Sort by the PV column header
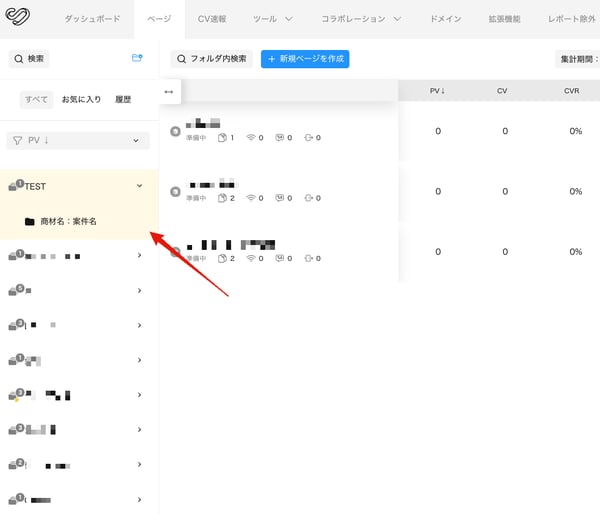This screenshot has height=515, width=600. point(437,91)
